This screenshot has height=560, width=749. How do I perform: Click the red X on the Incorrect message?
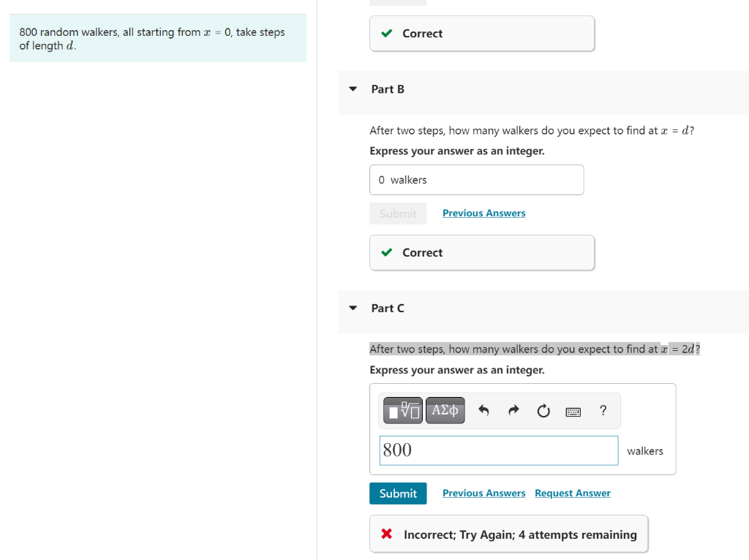tap(387, 534)
